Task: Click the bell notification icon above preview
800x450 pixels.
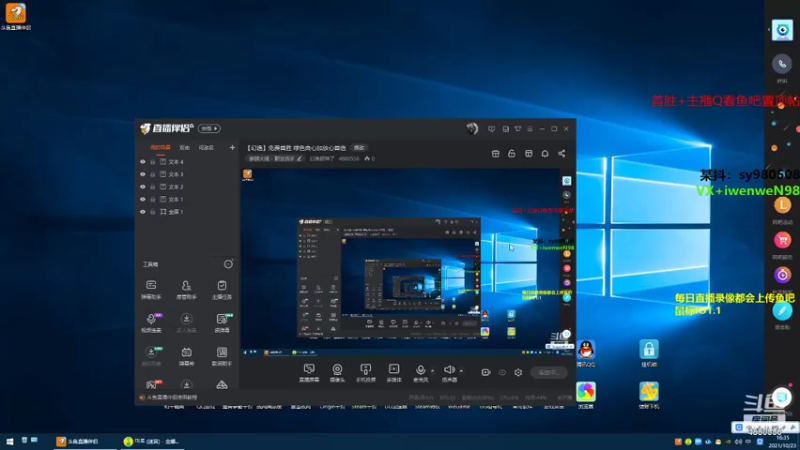Action: click(x=545, y=154)
